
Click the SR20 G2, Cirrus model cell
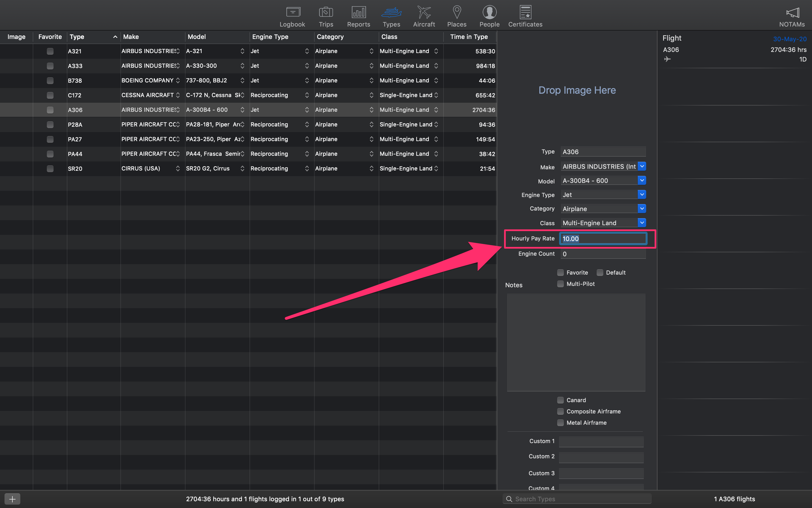point(208,168)
